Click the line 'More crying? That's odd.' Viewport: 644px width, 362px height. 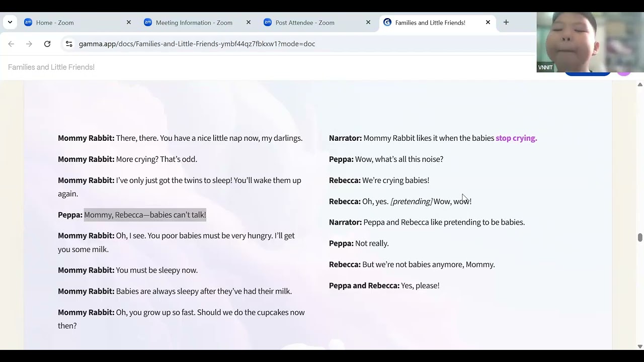[x=156, y=159]
